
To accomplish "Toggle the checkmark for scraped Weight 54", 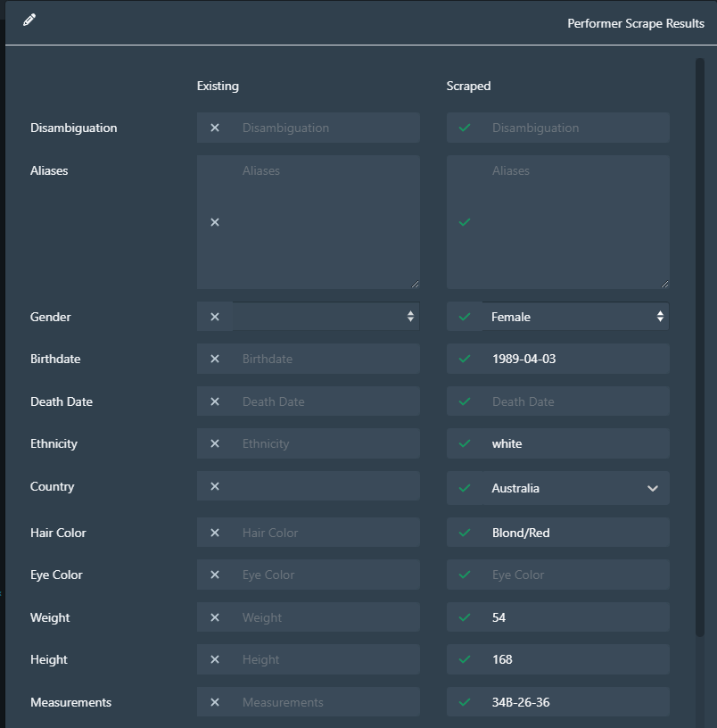I will click(464, 616).
